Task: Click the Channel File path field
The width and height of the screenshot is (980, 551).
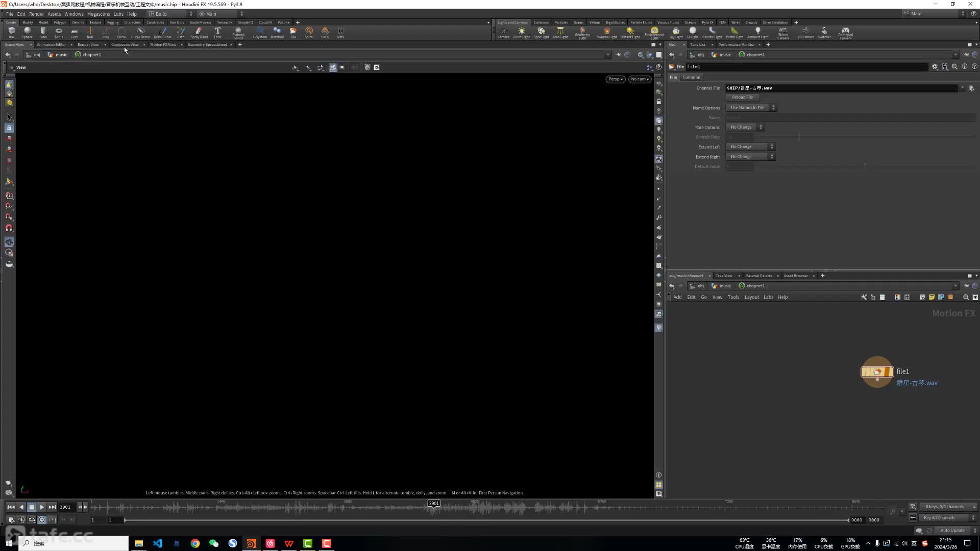Action: (x=842, y=88)
